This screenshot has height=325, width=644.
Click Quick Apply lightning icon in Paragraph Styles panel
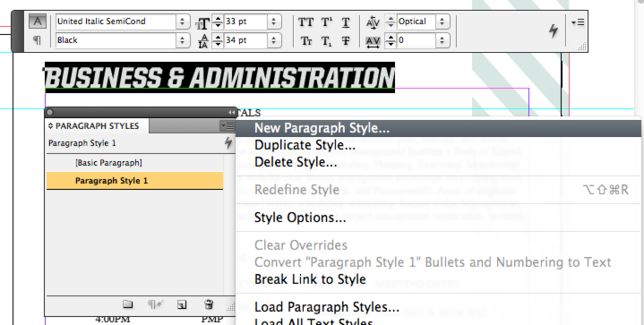228,143
